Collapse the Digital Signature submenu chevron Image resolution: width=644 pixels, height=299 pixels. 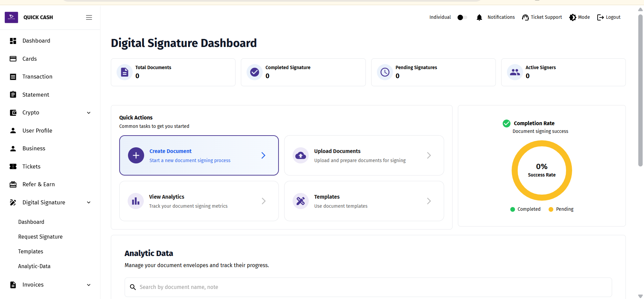89,202
